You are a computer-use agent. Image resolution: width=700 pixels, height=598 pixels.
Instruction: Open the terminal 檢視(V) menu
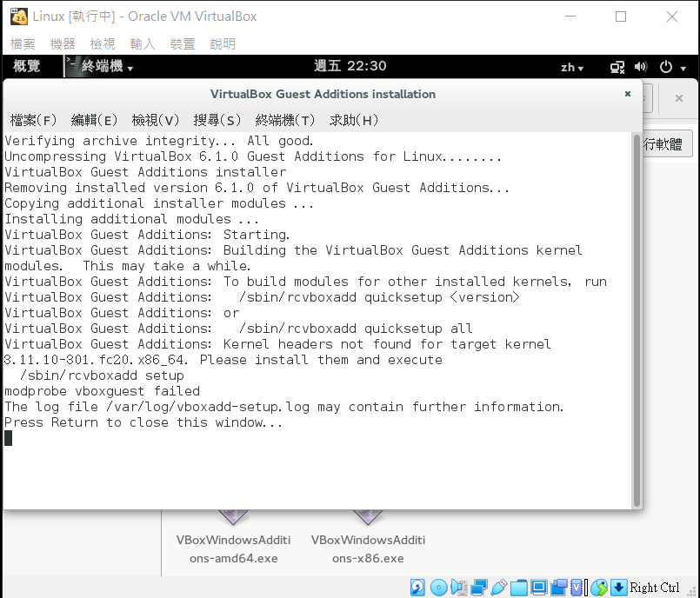pyautogui.click(x=156, y=120)
